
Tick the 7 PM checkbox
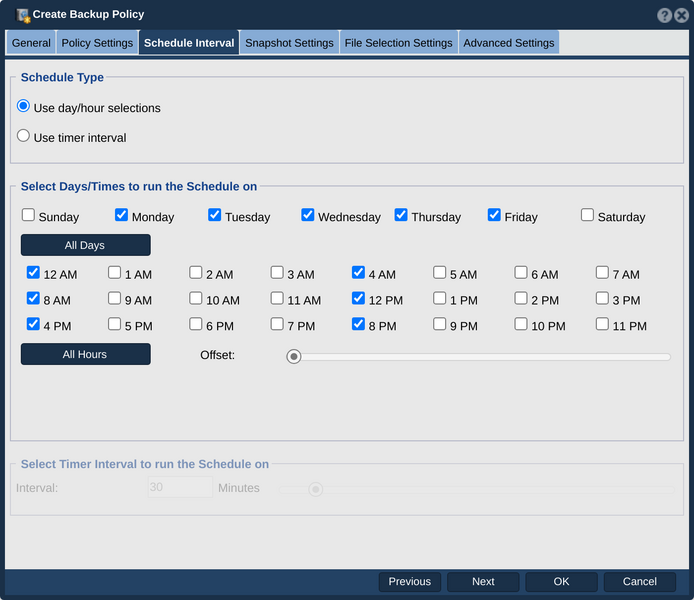[277, 324]
